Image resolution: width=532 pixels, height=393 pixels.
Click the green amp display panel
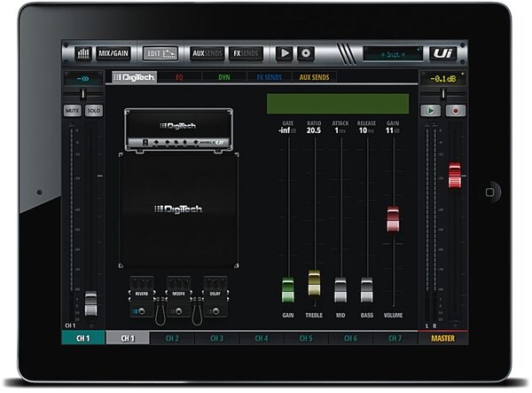pyautogui.click(x=338, y=104)
